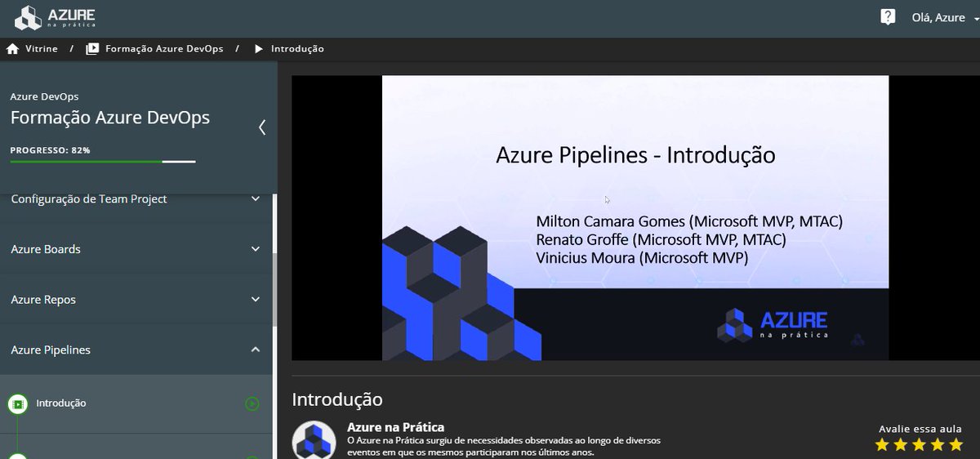Select Azure Repos module title
Screen dimensions: 980x459
click(x=43, y=300)
